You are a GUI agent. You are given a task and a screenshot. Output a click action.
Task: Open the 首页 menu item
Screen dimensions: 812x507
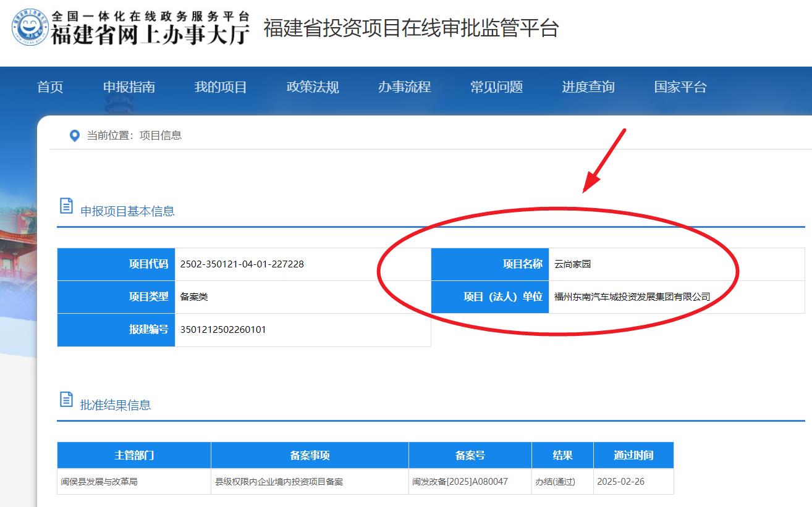click(x=50, y=87)
